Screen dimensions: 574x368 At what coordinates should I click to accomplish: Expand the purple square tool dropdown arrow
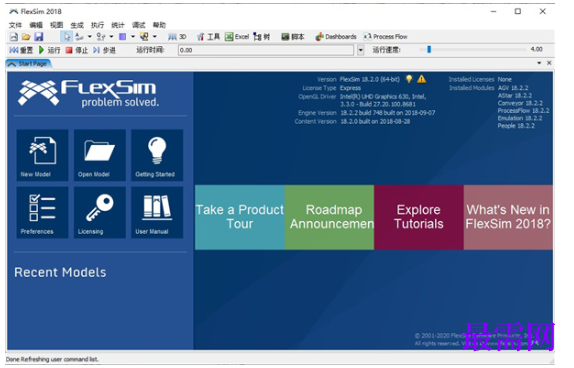(133, 37)
